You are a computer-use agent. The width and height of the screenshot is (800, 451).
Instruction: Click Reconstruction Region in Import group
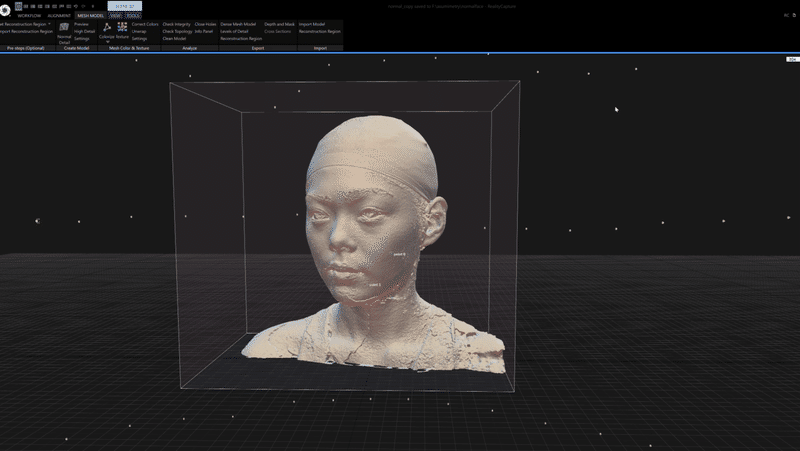(319, 31)
